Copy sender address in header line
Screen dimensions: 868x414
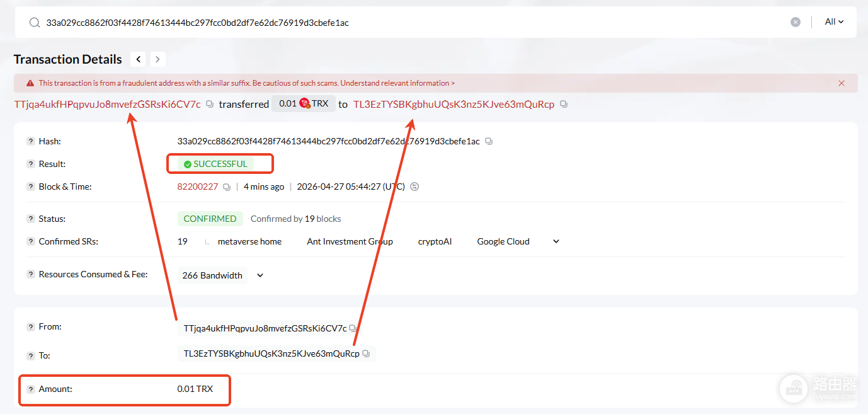210,104
